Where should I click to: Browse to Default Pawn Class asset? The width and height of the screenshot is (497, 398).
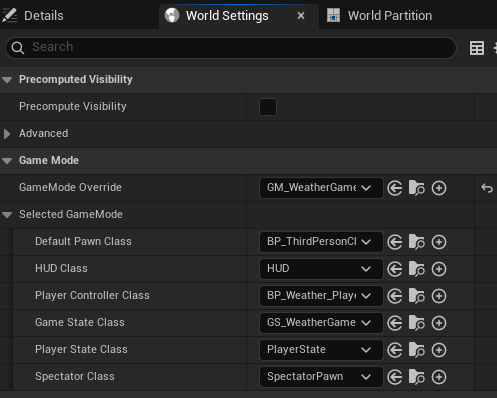[x=417, y=242]
